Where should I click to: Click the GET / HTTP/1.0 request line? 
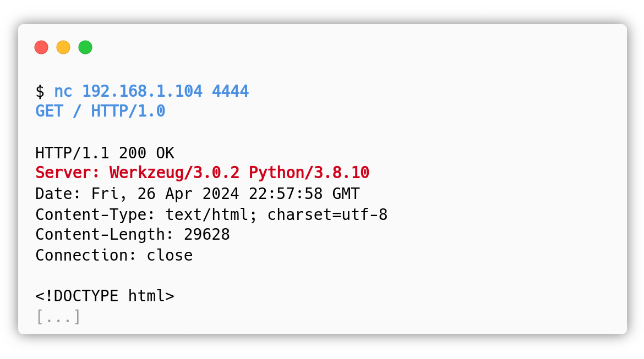(x=100, y=111)
